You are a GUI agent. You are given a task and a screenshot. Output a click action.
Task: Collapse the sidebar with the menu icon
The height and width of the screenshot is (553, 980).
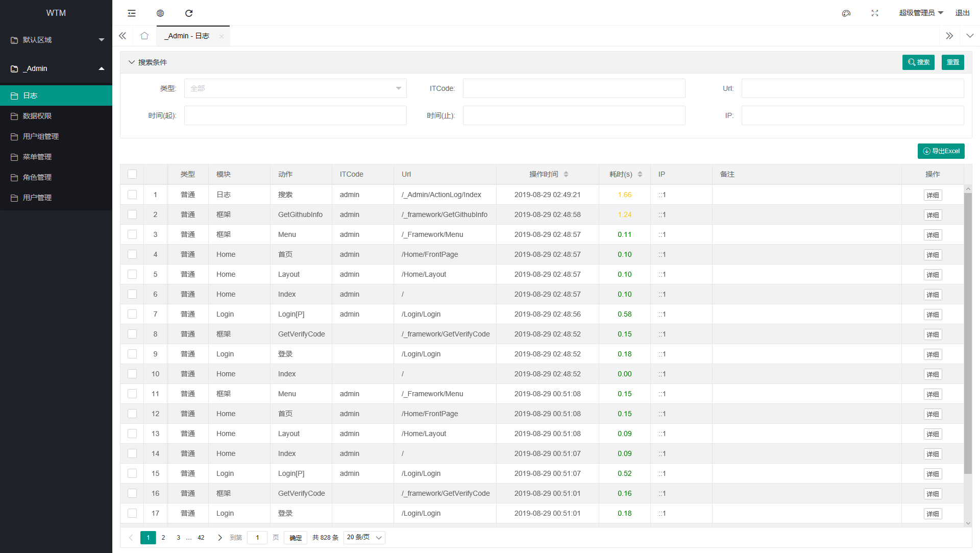click(x=132, y=13)
